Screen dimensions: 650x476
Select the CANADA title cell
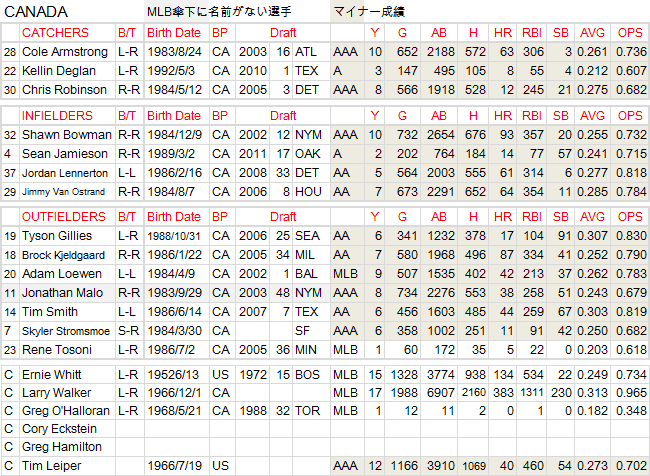(36, 12)
